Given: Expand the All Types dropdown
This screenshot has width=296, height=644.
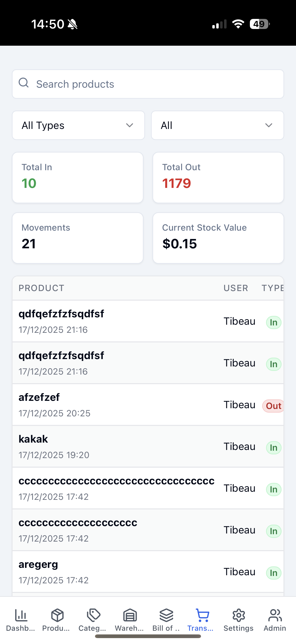Looking at the screenshot, I should point(78,125).
